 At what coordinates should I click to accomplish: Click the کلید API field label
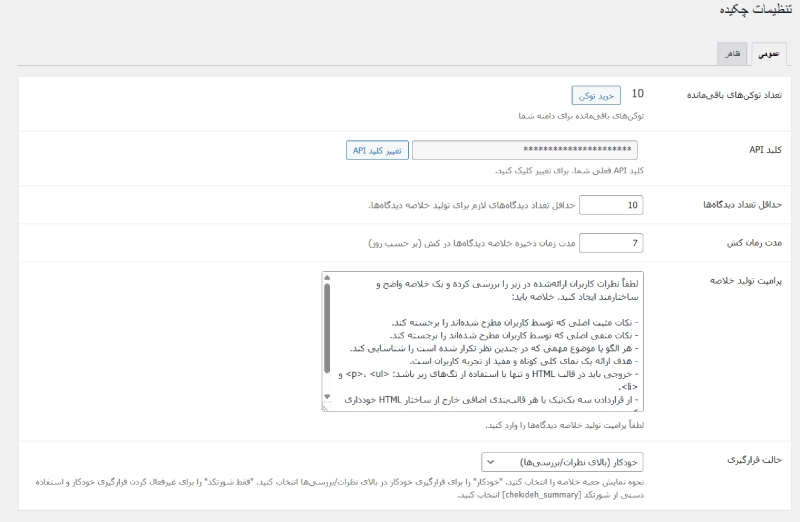pos(766,150)
